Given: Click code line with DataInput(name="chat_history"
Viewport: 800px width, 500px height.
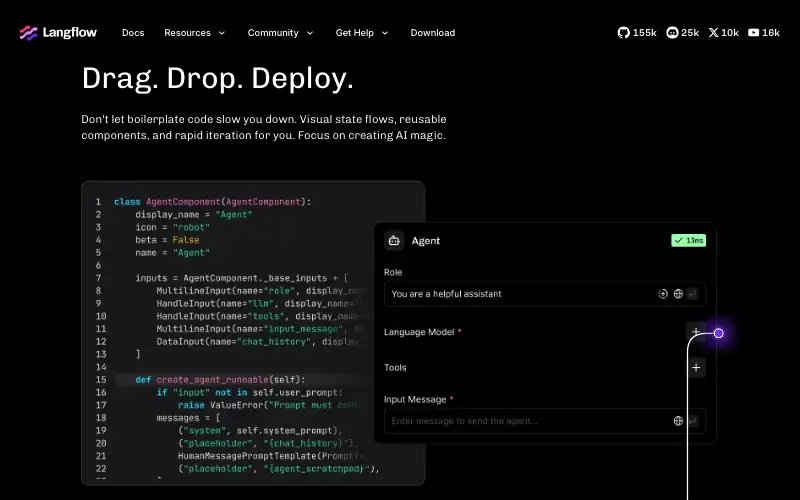Looking at the screenshot, I should point(259,342).
